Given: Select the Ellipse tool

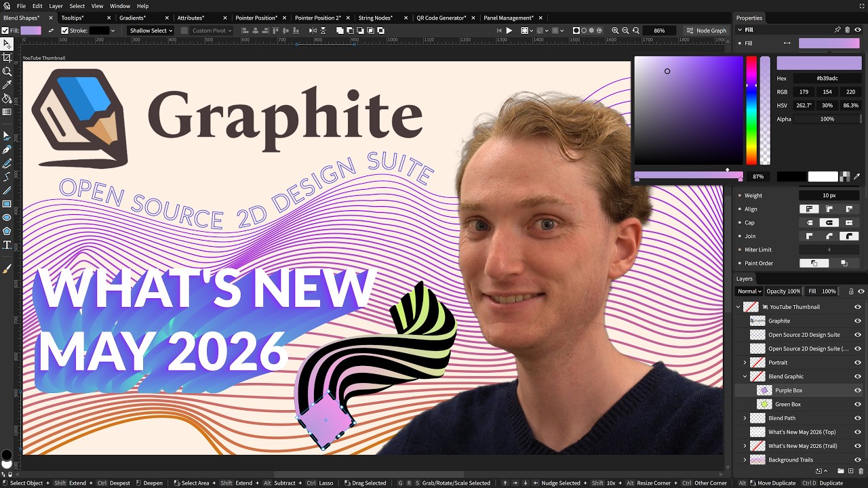Looking at the screenshot, I should point(7,218).
